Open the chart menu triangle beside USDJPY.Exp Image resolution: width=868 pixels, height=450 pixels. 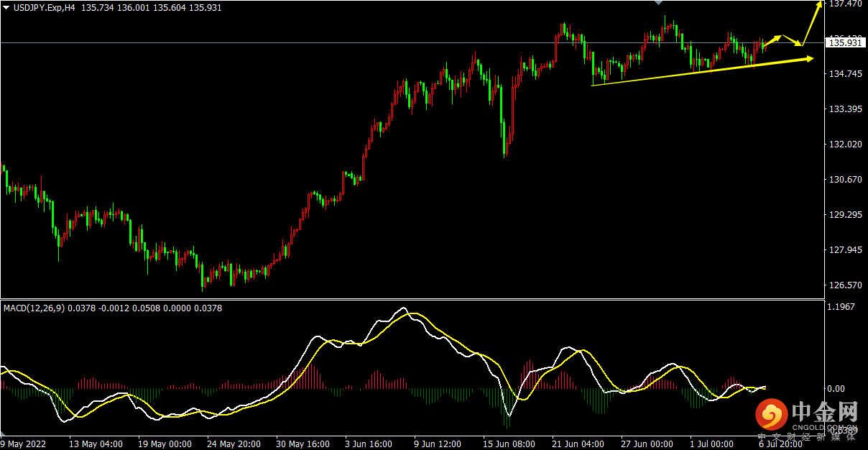coord(6,7)
